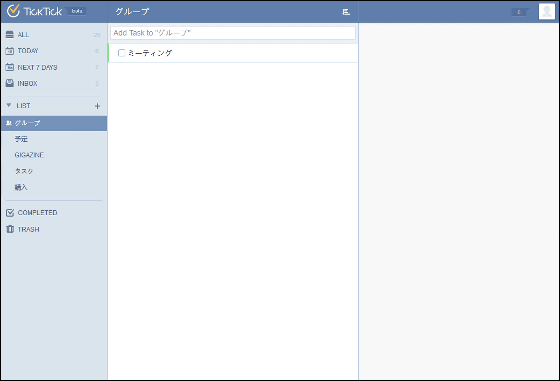Screen dimensions: 560x381
Task: Open the notification badge dropdown near avatar
Action: pos(520,12)
